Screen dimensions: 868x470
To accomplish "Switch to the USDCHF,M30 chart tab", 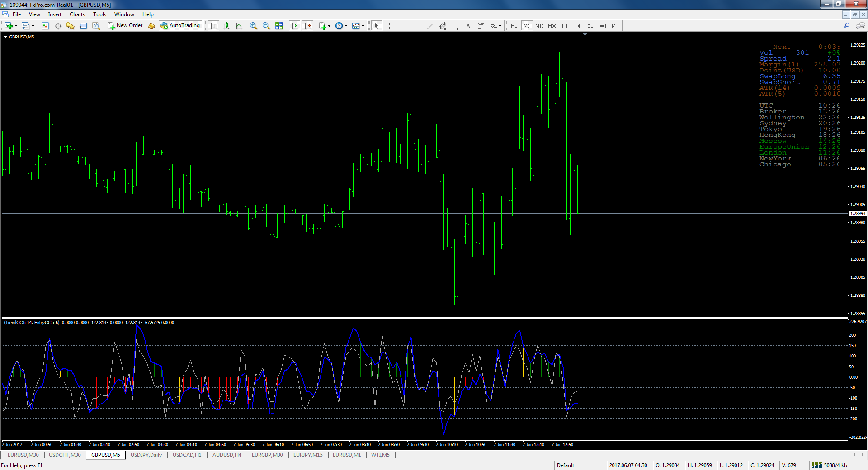I will click(65, 455).
